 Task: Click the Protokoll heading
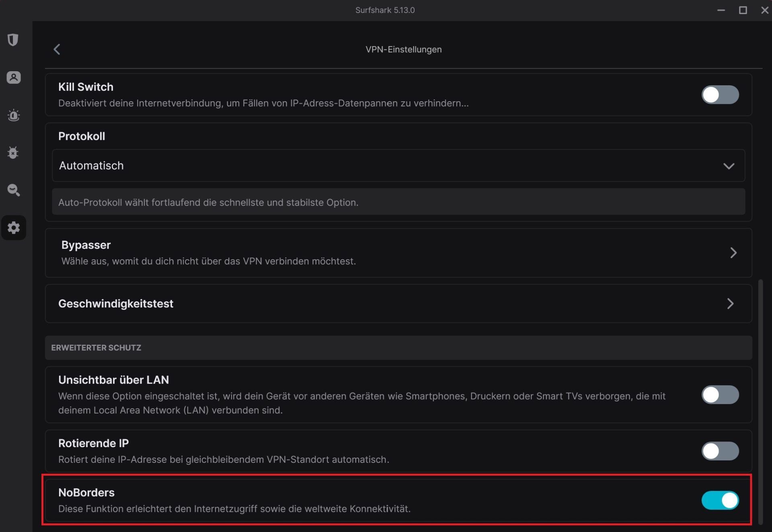click(x=82, y=136)
